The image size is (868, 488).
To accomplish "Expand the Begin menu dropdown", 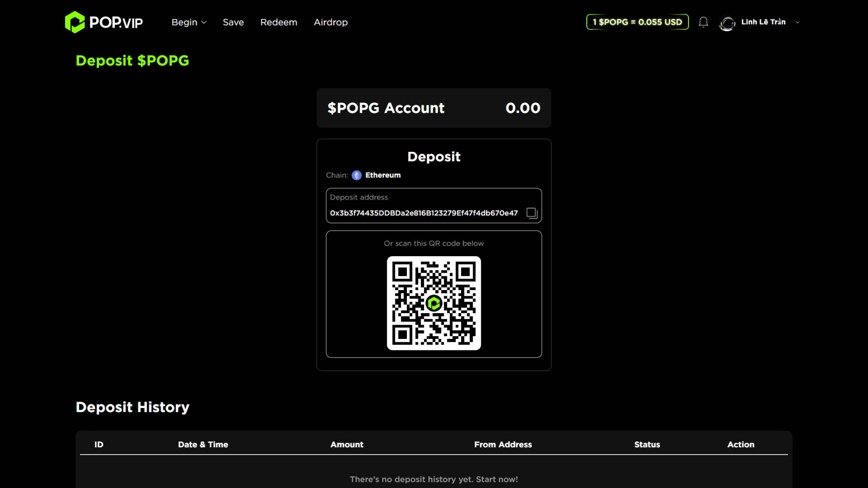I will pos(189,22).
